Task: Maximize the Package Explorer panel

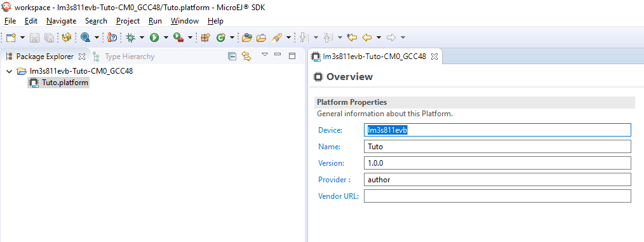Action: tap(292, 56)
